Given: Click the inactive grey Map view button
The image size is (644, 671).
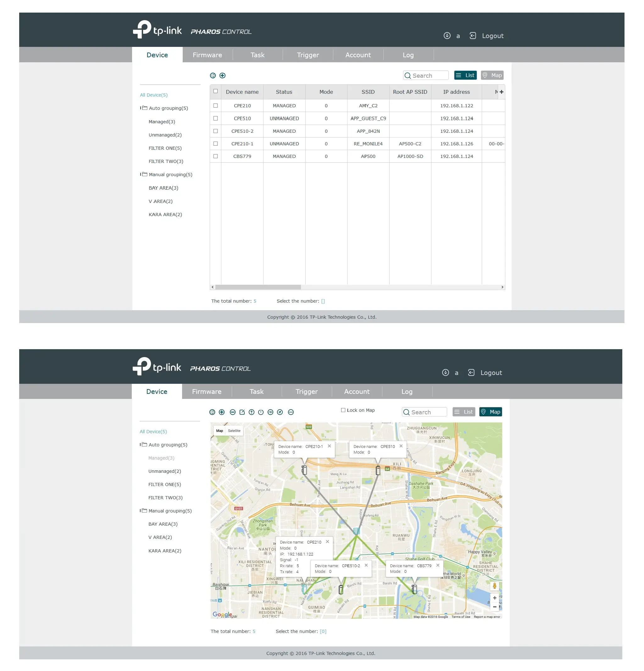Looking at the screenshot, I should click(492, 75).
